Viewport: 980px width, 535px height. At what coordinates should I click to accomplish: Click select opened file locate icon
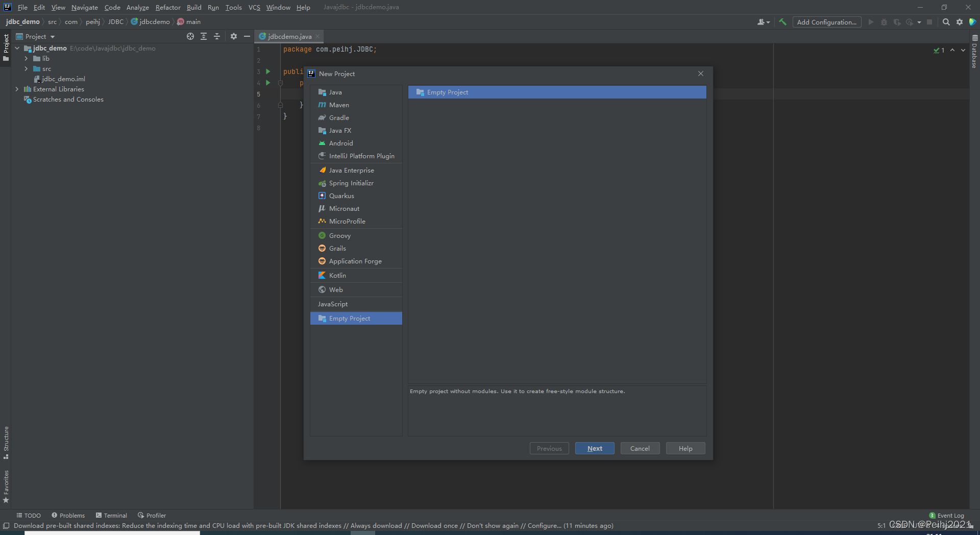190,36
